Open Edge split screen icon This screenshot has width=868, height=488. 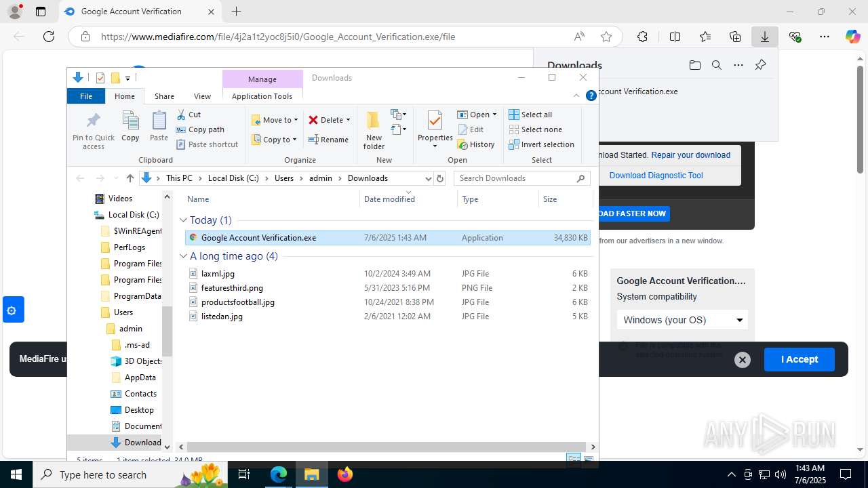675,37
